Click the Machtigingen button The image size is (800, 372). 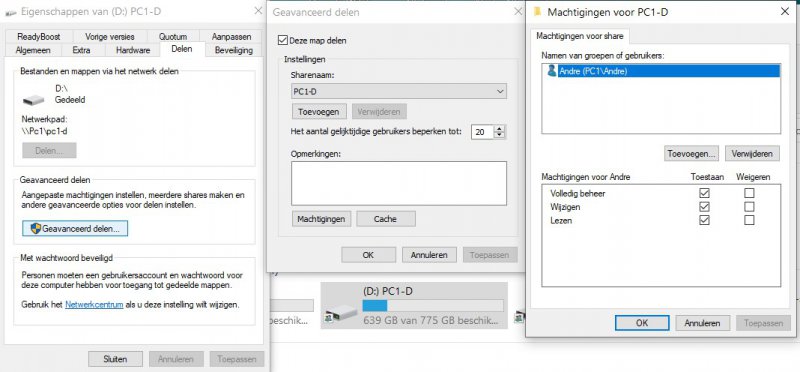click(x=321, y=219)
